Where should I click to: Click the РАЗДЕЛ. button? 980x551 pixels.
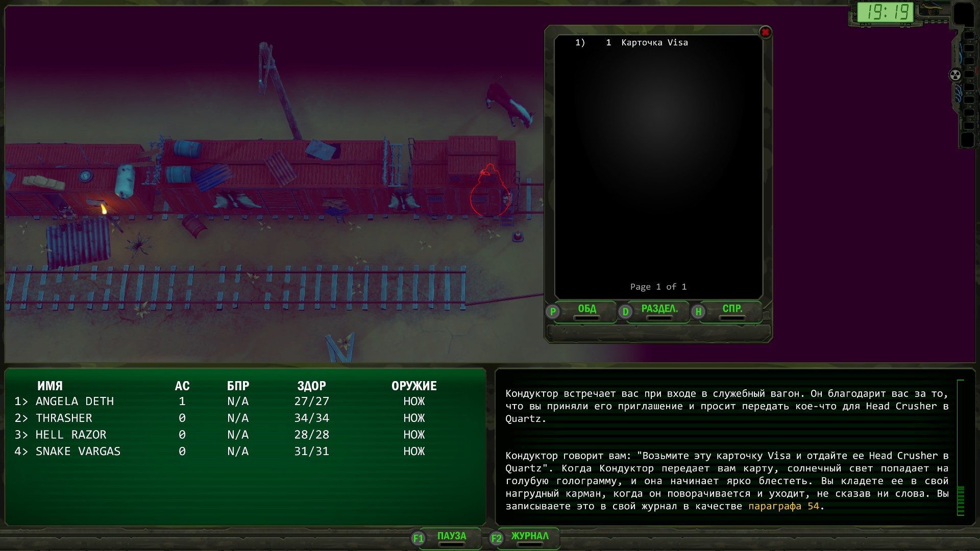coord(659,309)
